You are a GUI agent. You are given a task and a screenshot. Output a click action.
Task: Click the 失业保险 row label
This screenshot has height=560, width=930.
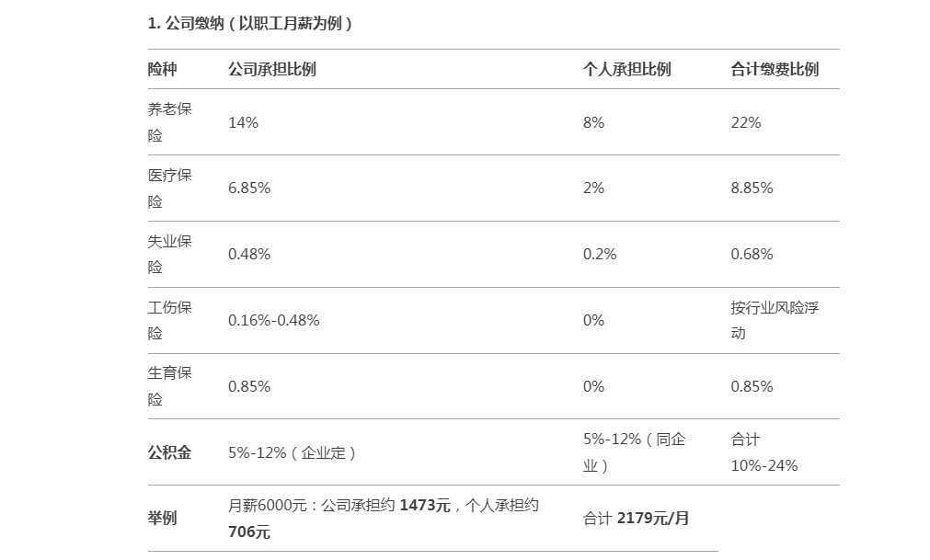point(169,254)
